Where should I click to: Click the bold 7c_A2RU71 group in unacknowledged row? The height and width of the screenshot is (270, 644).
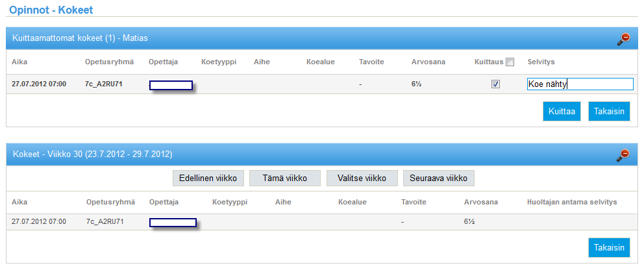pos(103,84)
